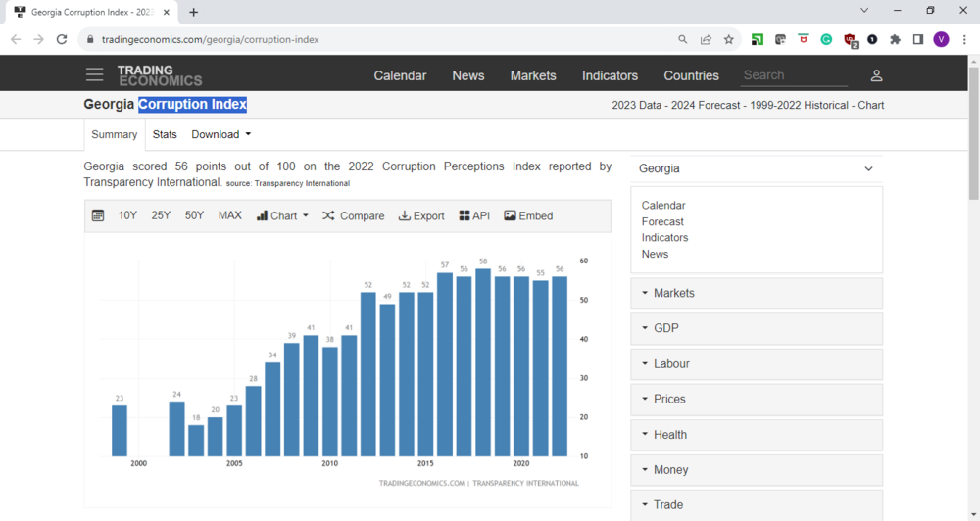Open the API option in chart toolbar
This screenshot has width=980, height=521.
point(473,215)
